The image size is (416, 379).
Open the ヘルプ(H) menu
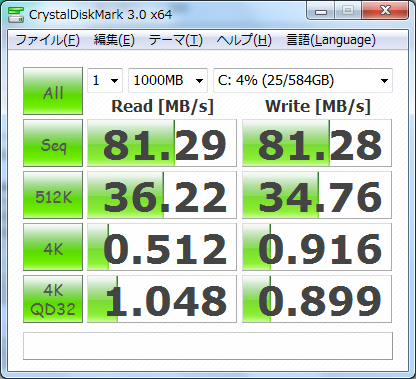click(244, 40)
